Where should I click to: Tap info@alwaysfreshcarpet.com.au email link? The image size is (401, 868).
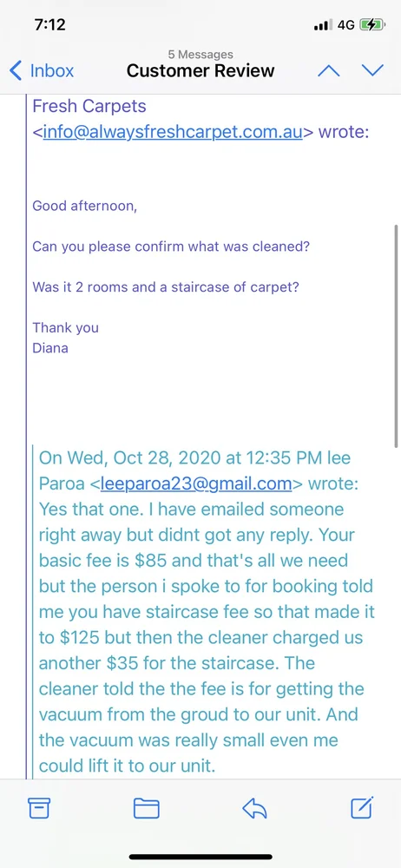[172, 133]
